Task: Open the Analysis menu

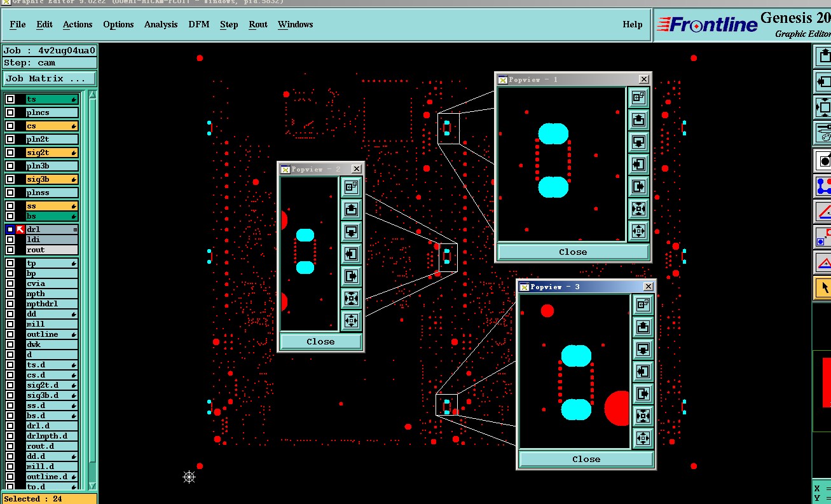Action: point(161,24)
